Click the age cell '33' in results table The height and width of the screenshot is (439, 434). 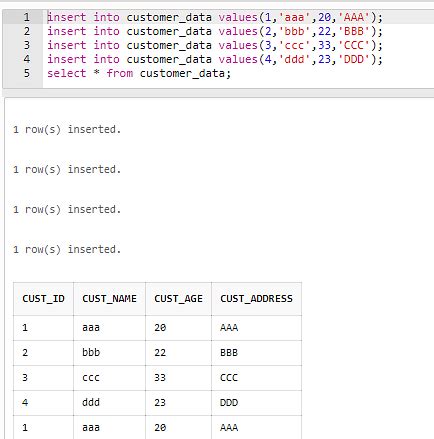(x=178, y=378)
